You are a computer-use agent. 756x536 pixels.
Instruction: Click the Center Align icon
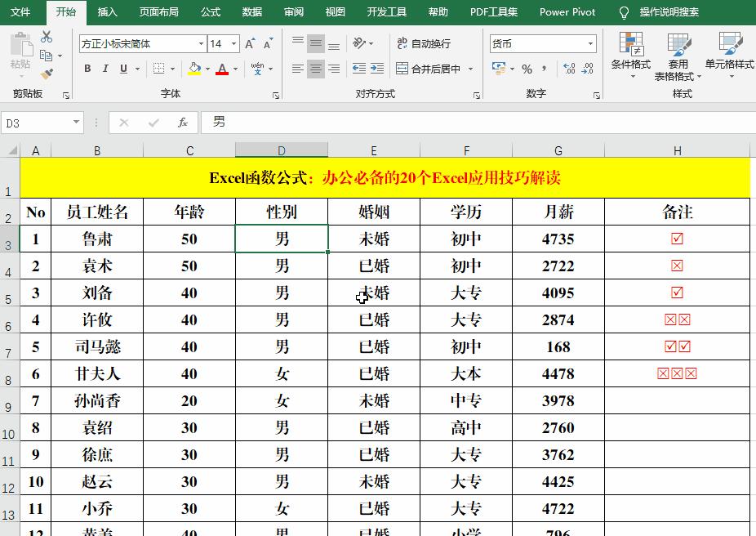316,68
